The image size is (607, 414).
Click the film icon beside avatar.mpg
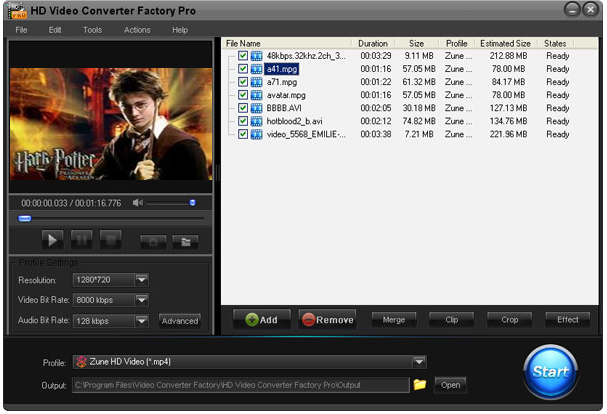point(256,95)
